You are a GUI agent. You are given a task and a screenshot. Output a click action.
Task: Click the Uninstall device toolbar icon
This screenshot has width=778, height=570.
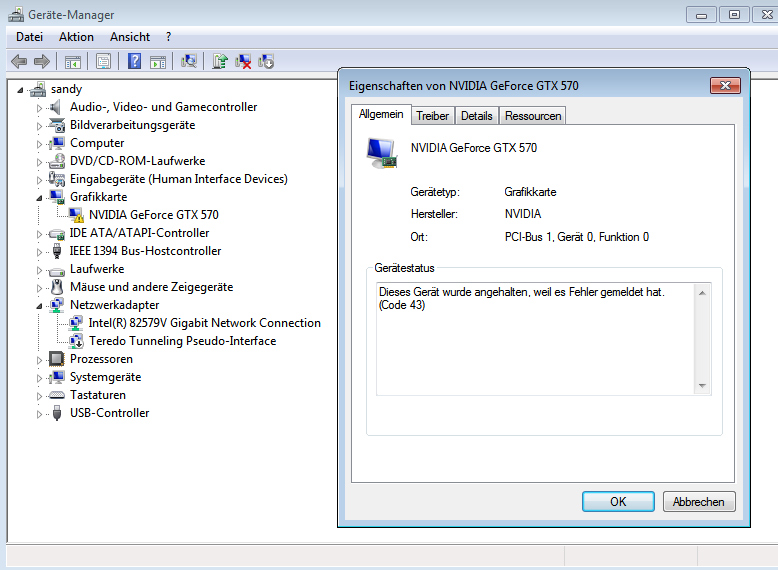coord(265,62)
